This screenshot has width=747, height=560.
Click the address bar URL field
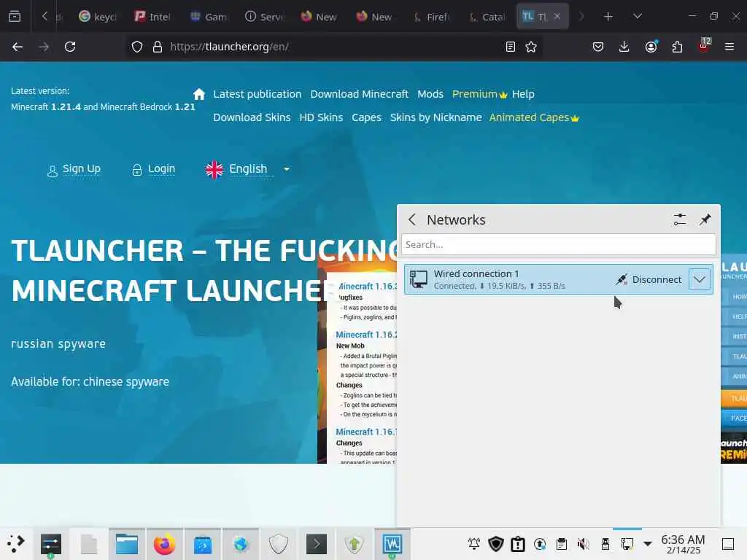click(333, 47)
